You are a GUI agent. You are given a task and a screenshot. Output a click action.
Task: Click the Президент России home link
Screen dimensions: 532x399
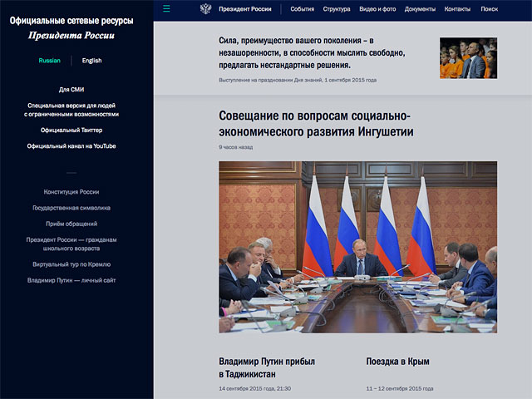tap(244, 9)
